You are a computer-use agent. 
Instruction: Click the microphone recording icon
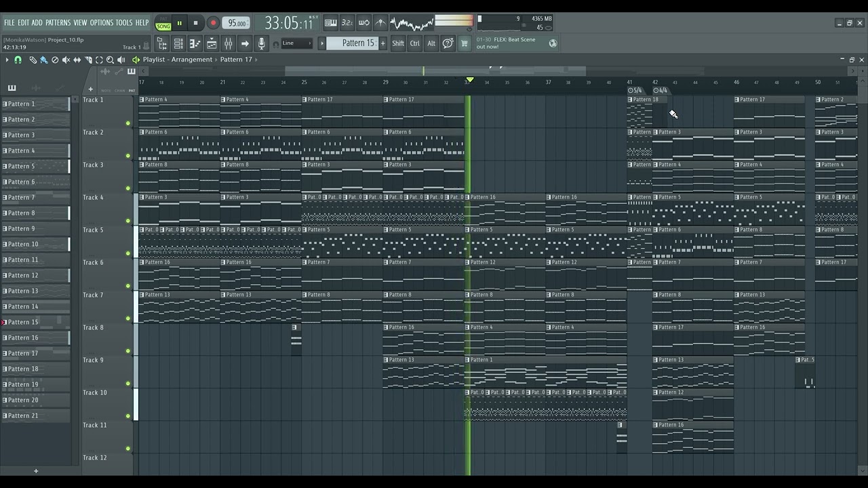261,43
